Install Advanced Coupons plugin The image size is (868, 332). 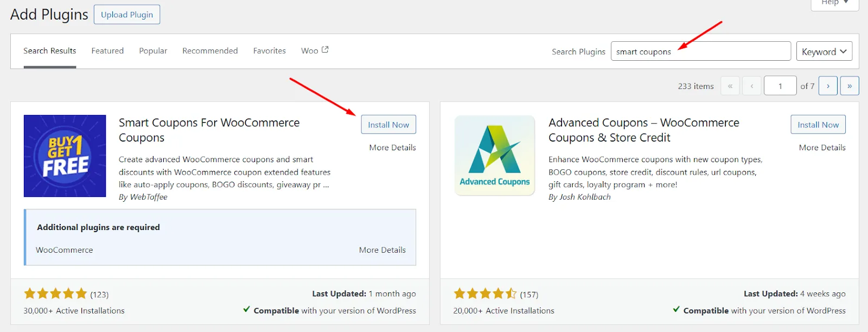[x=818, y=125]
